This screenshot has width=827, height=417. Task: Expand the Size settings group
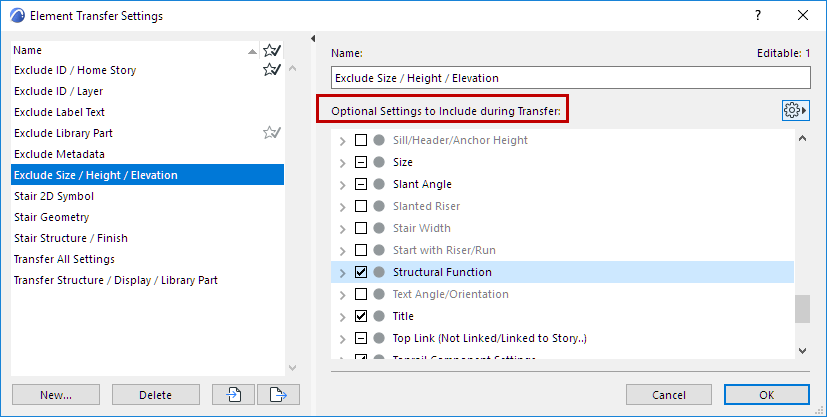[x=343, y=162]
